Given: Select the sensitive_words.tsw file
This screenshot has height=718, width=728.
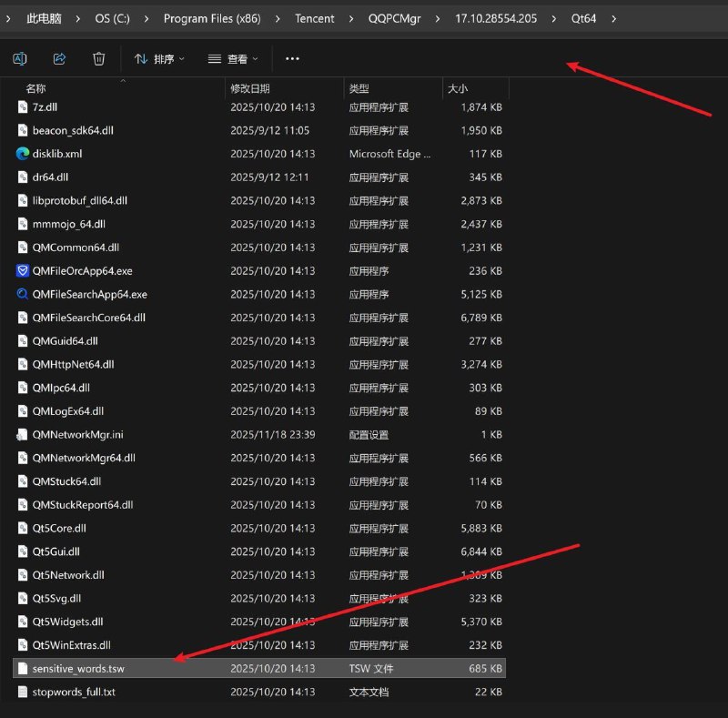Looking at the screenshot, I should pyautogui.click(x=78, y=669).
